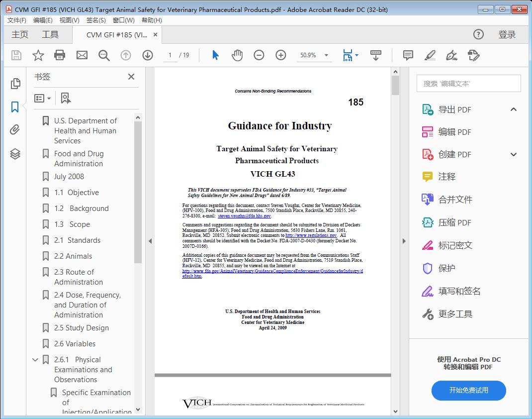Collapse 2.6.1 Physical Examinations bookmark
The height and width of the screenshot is (419, 532).
pyautogui.click(x=35, y=360)
